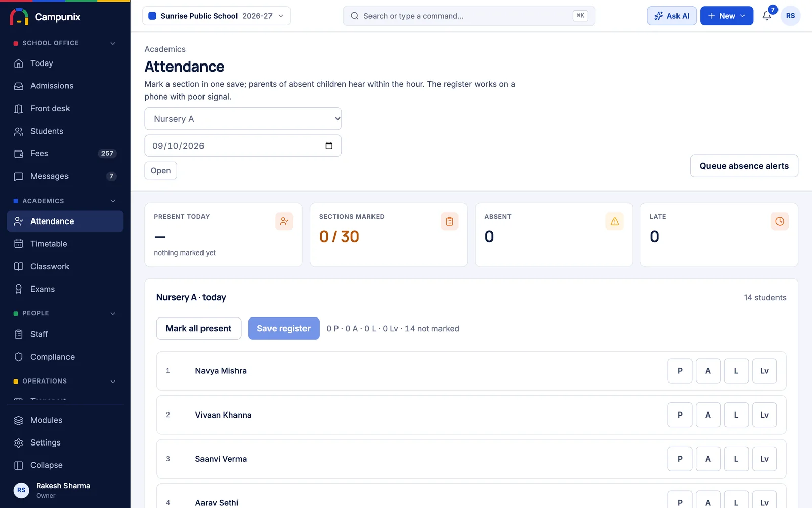Click the Campunix logo icon
The width and height of the screenshot is (812, 508).
point(19,17)
